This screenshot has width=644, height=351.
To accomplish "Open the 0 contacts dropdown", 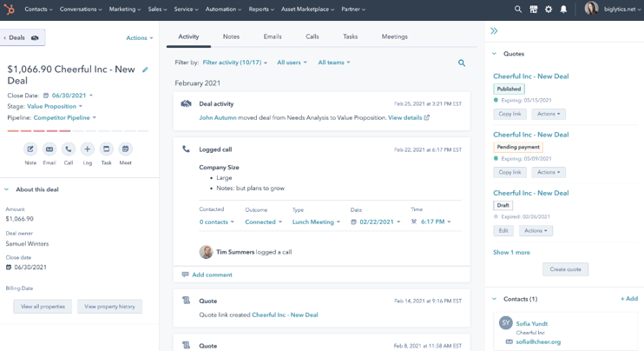I will click(x=217, y=222).
